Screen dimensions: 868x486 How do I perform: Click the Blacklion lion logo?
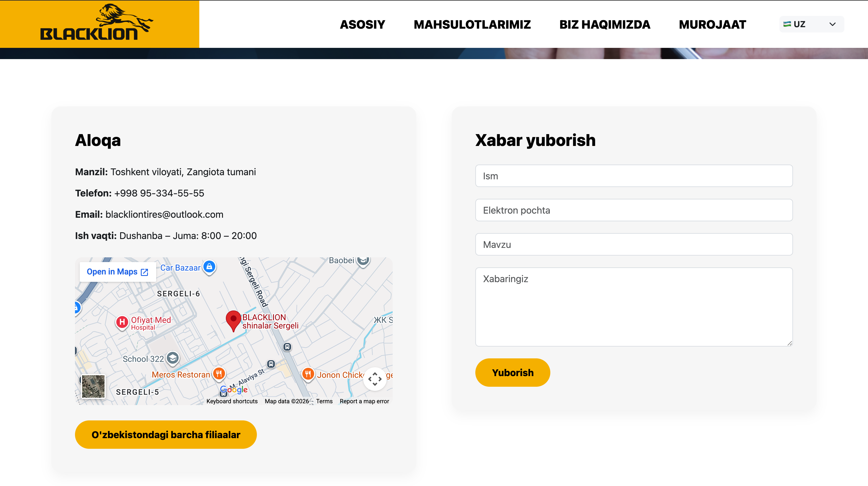coord(96,22)
